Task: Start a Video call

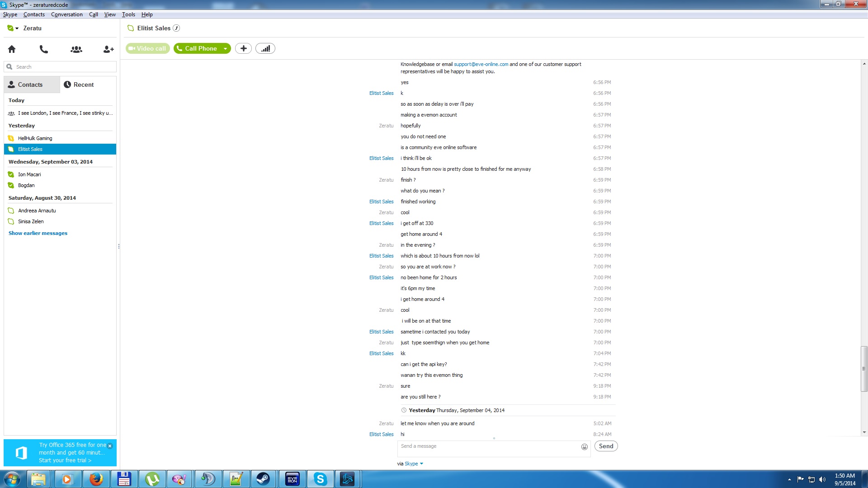Action: [148, 48]
